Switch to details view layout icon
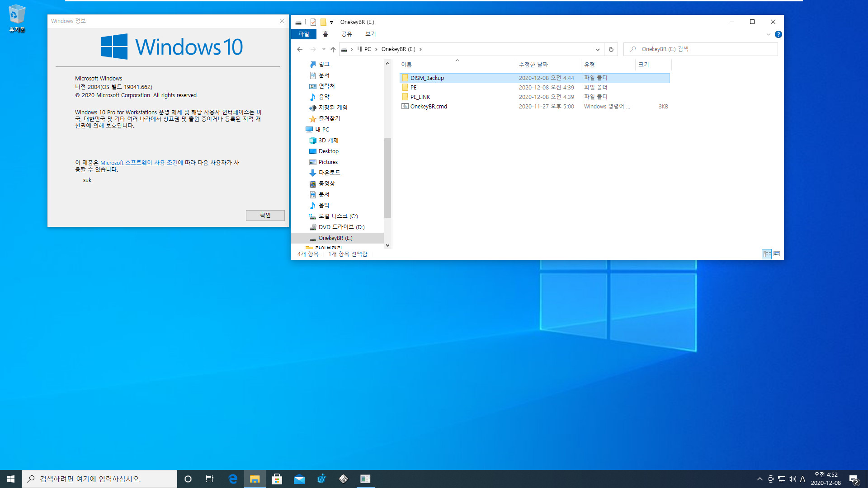The width and height of the screenshot is (868, 488). click(767, 254)
